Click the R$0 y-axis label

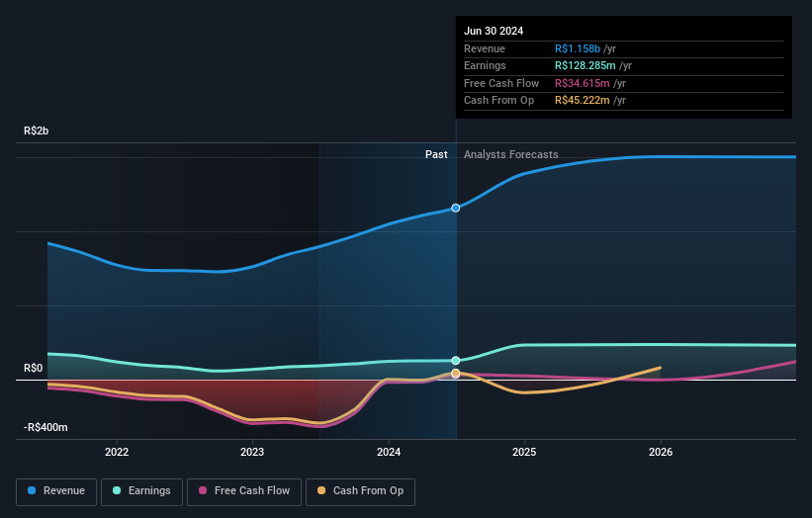34,368
